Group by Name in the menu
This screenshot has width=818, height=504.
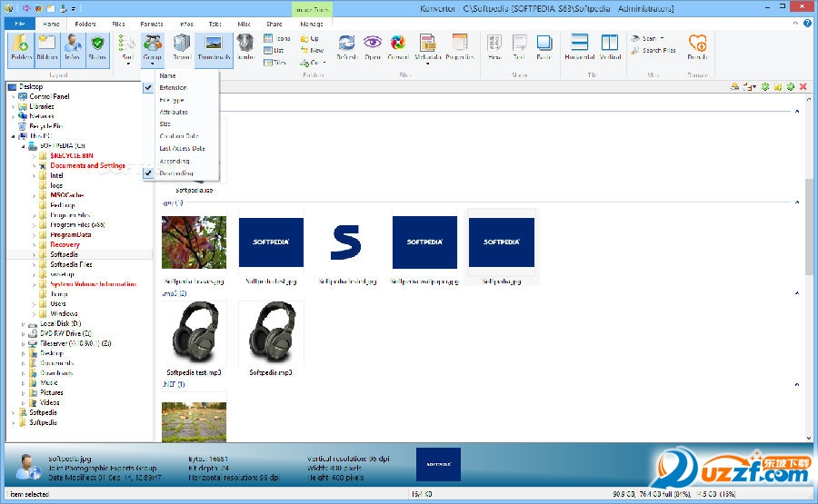pos(180,75)
